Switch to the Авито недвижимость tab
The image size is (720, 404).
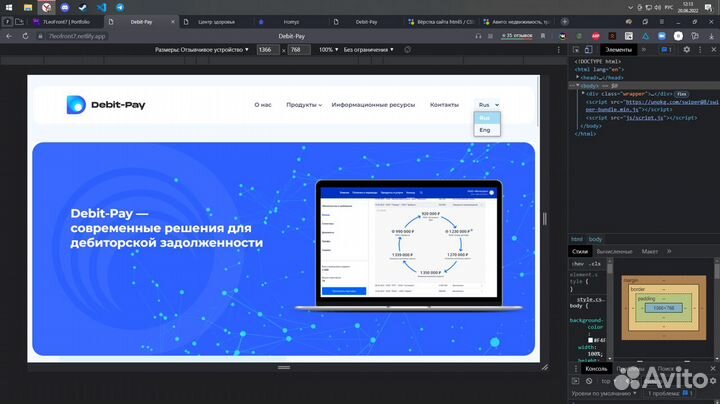coord(516,22)
